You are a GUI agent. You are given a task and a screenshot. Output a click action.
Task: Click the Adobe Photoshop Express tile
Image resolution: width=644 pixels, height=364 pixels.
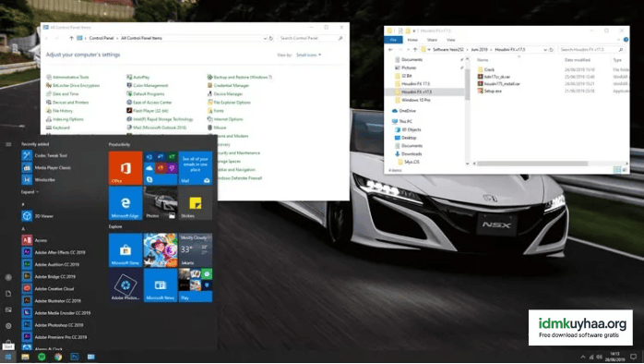pos(125,285)
